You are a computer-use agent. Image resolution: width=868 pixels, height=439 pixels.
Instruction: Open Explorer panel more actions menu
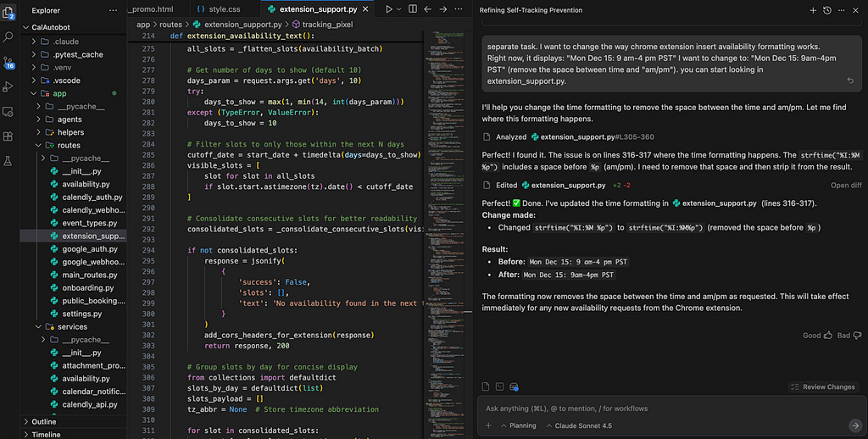pos(113,10)
